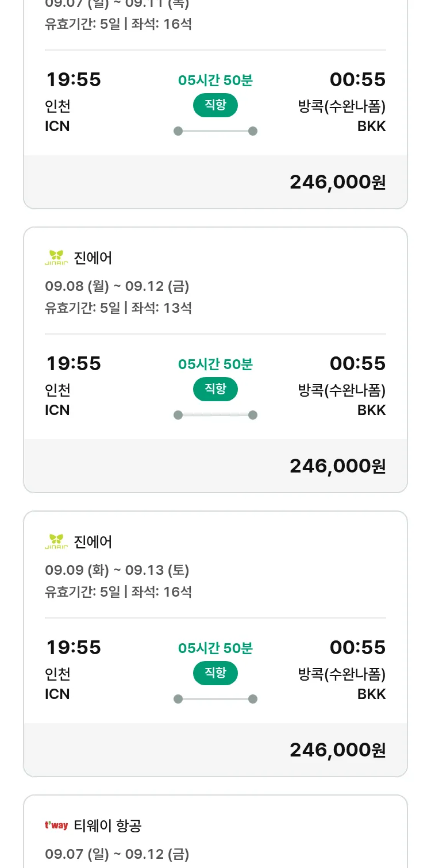Click the route line on the 09.08 flight
This screenshot has height=868, width=431.
coord(215,415)
